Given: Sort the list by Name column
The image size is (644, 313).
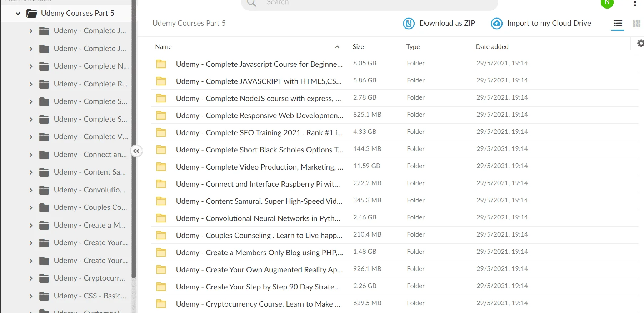Looking at the screenshot, I should click(x=163, y=47).
